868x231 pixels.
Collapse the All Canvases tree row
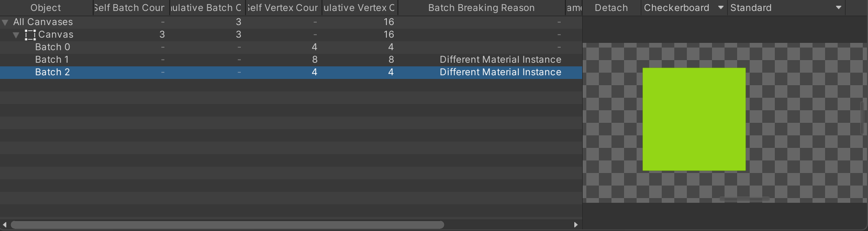coord(5,22)
